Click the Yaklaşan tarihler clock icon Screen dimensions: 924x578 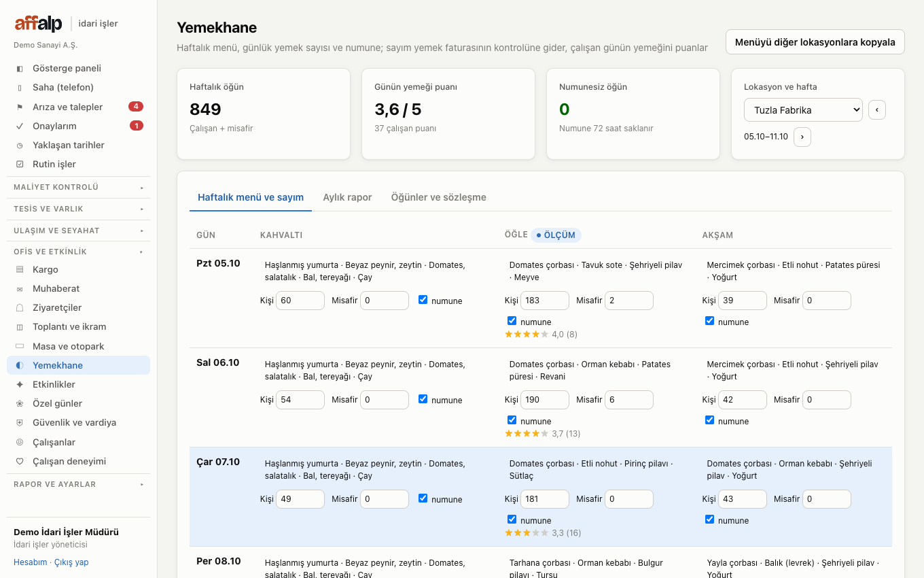(20, 146)
